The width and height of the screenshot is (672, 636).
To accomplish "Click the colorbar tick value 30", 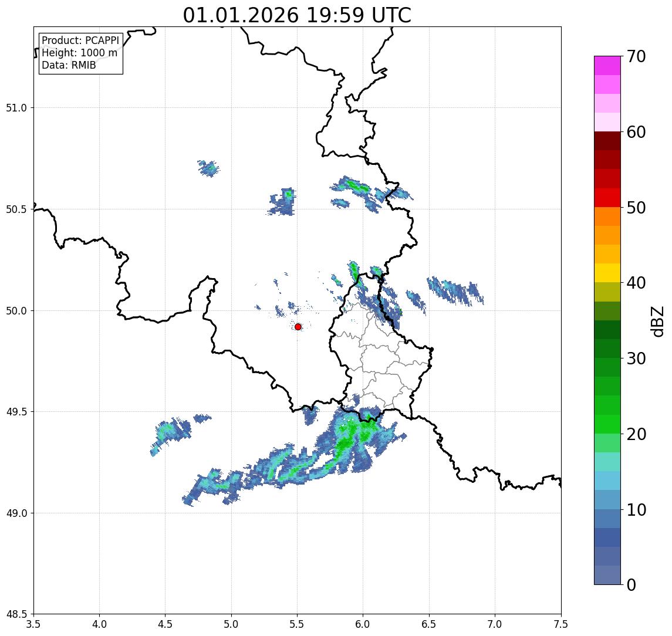I will (636, 358).
